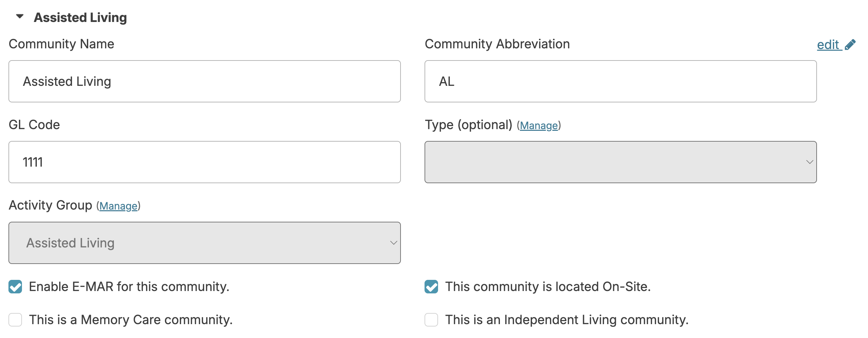
Task: Open the Manage link next to Type
Action: tap(539, 126)
